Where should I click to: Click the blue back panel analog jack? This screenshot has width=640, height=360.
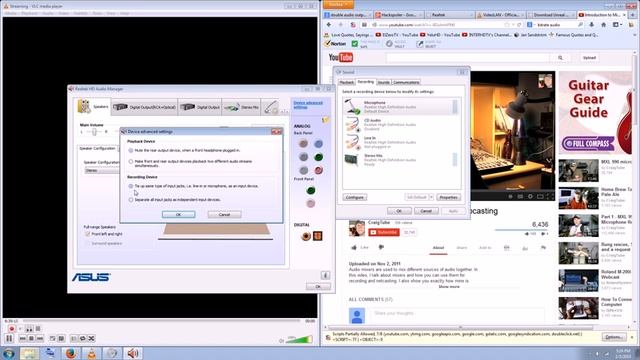tap(318, 143)
